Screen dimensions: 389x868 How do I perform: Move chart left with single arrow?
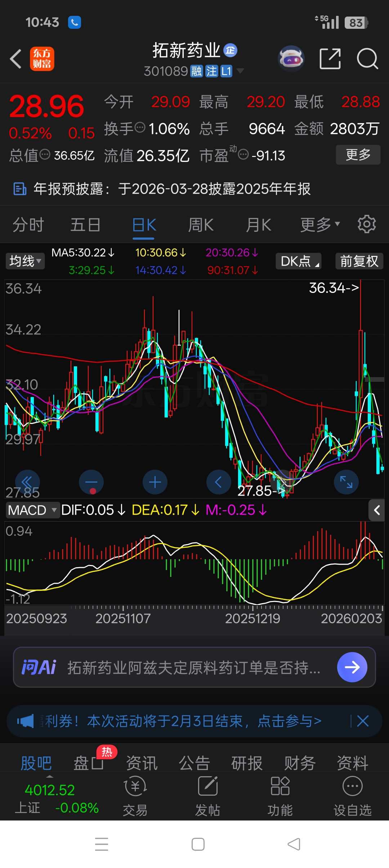(219, 482)
